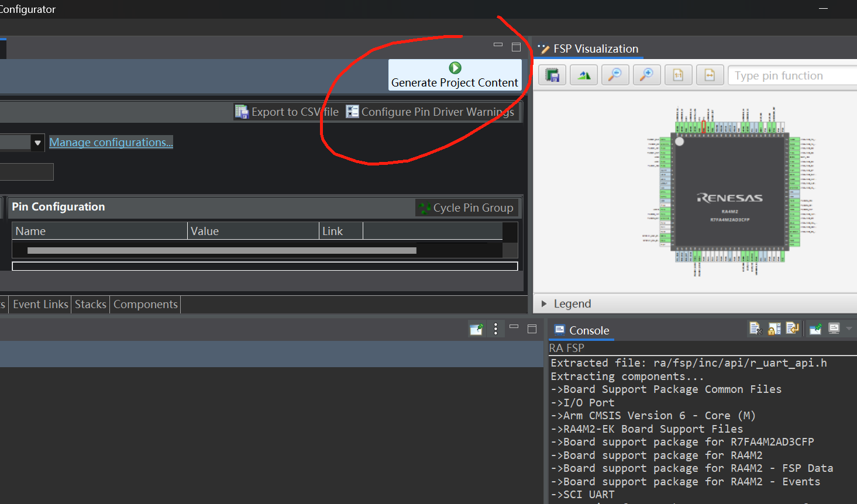Pin the console view
The image size is (857, 504).
(x=815, y=329)
